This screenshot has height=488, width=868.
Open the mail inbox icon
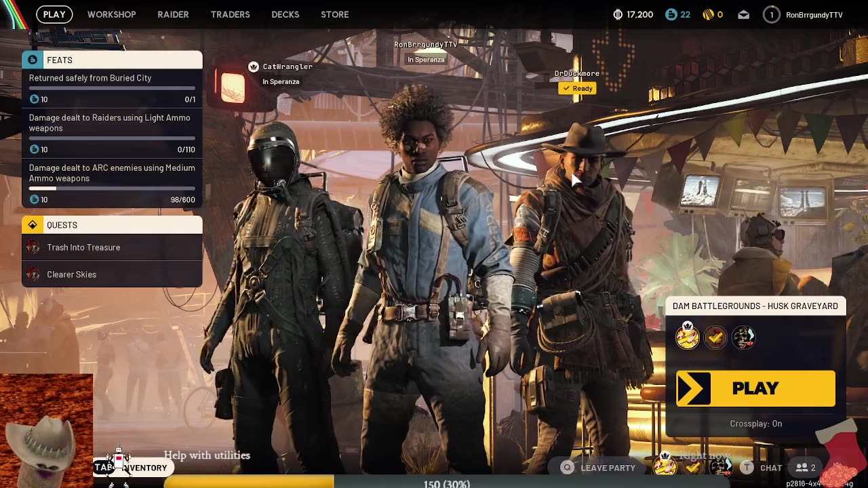[x=743, y=14]
